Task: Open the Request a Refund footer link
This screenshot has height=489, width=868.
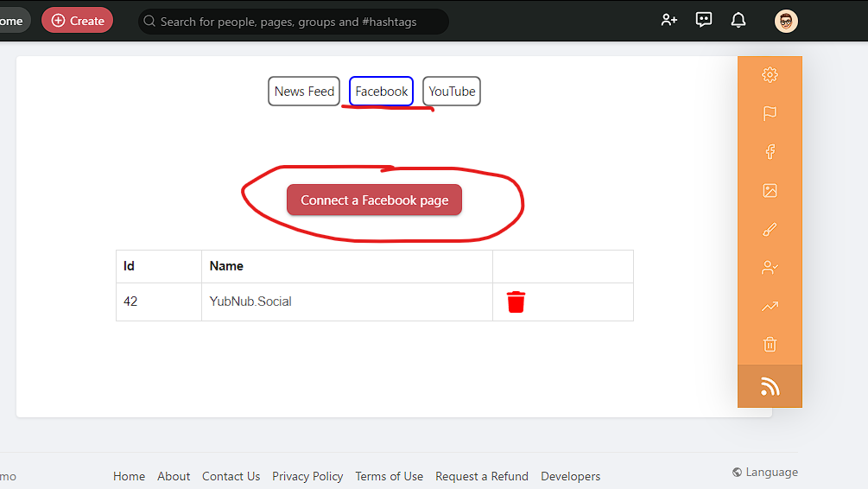Action: click(482, 476)
